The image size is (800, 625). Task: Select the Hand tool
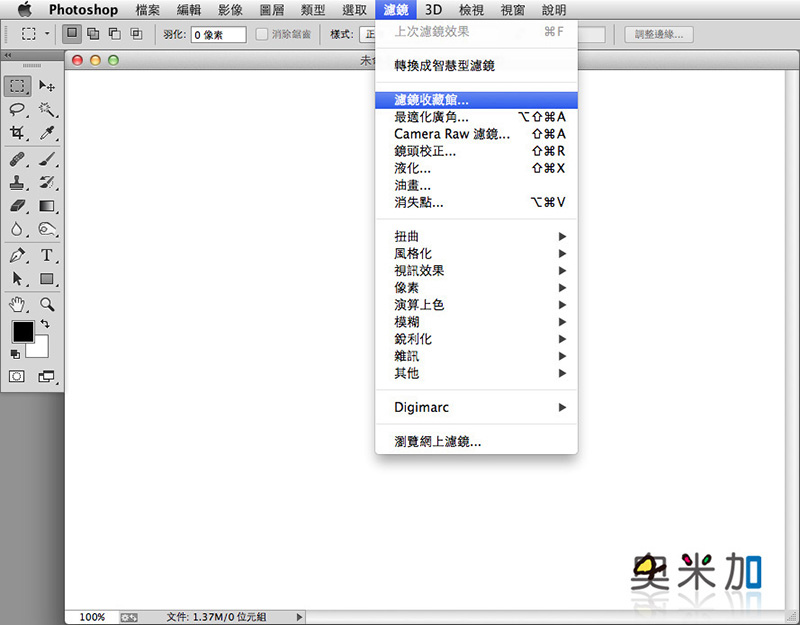[17, 305]
